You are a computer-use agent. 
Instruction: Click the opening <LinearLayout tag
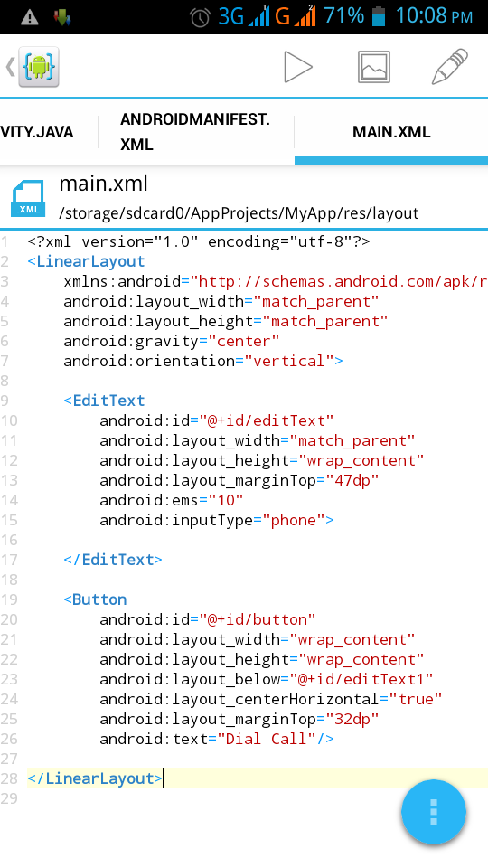pos(86,261)
